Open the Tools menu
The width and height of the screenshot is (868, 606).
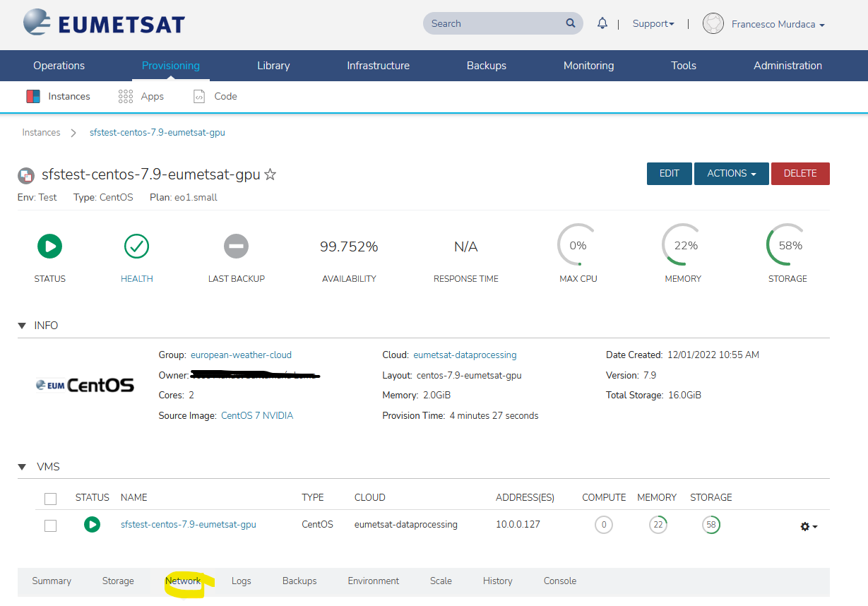pos(684,66)
